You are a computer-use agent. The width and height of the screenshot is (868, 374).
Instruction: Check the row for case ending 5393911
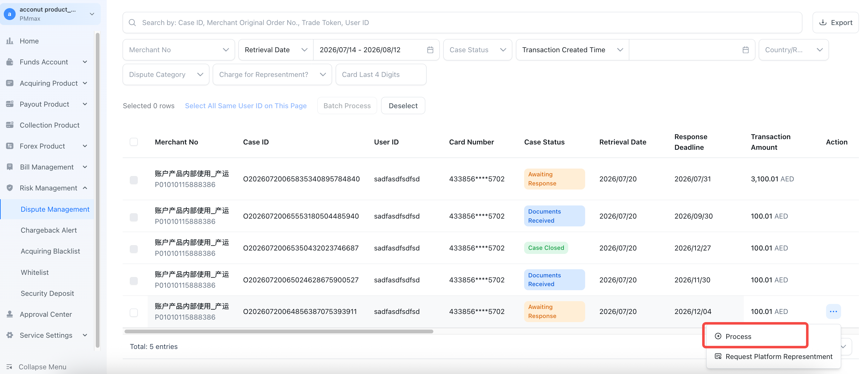click(x=134, y=313)
